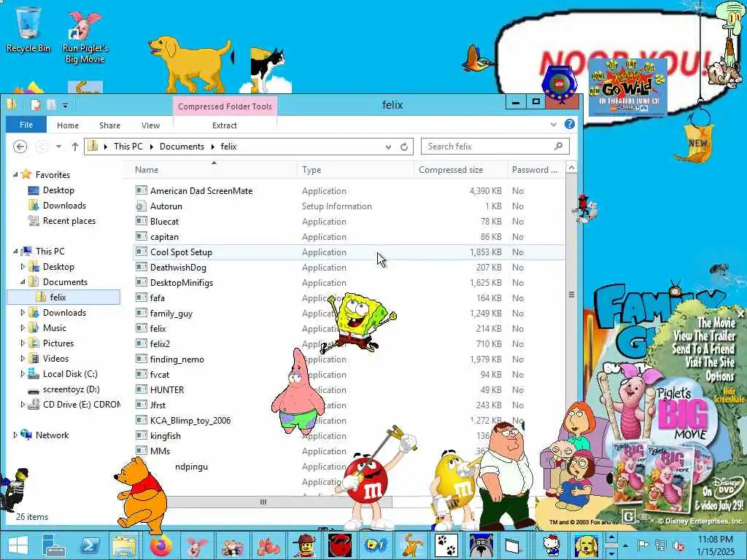
Task: Switch to the SpongeBob taskbar app
Action: [375, 545]
